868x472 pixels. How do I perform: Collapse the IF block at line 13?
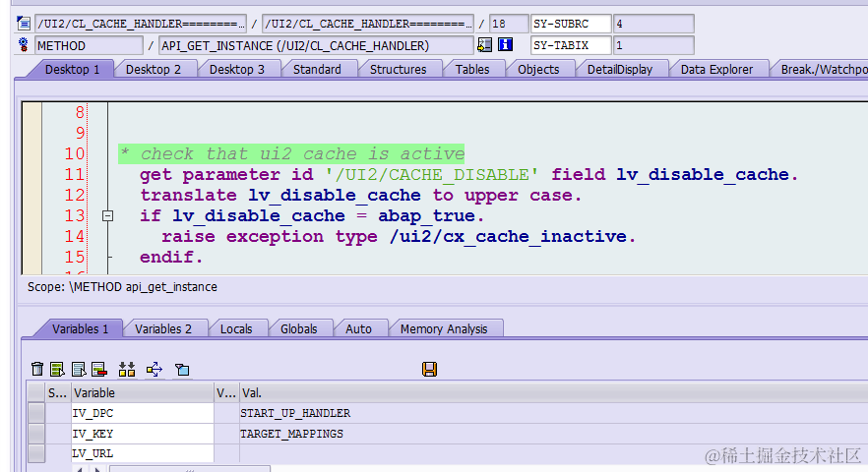[108, 215]
